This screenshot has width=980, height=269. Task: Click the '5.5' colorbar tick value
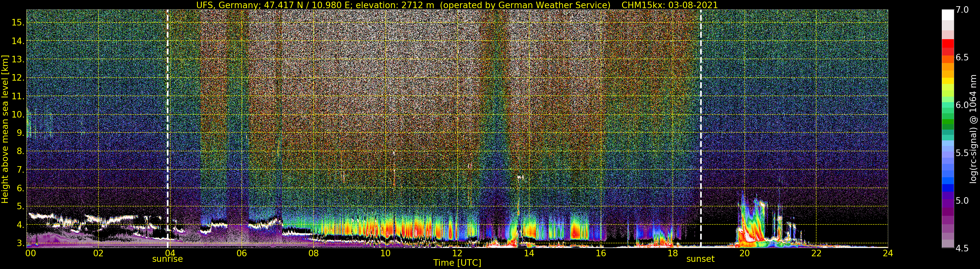point(962,153)
